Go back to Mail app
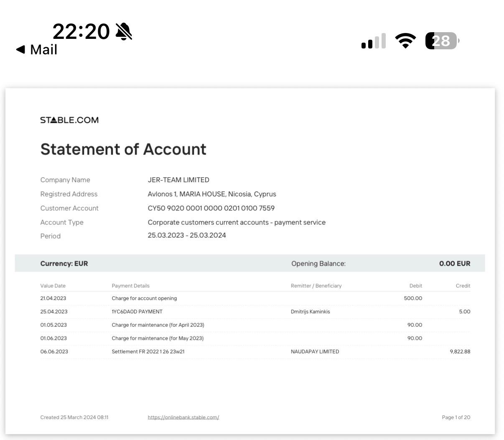Viewport: 504px width, 440px height. [x=36, y=50]
